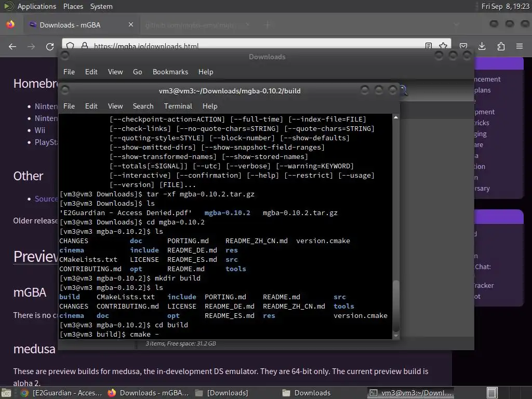
Task: Select the Downloads - mGBA browser tab
Action: point(82,25)
